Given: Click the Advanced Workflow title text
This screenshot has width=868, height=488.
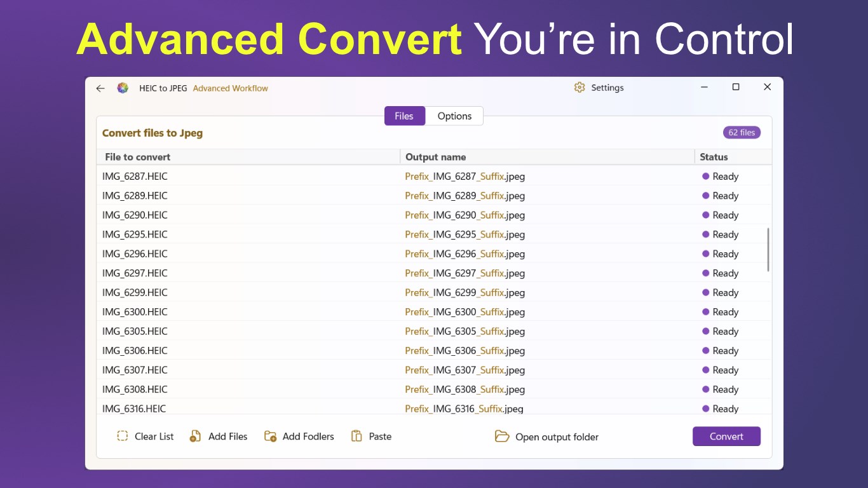Looking at the screenshot, I should point(231,88).
